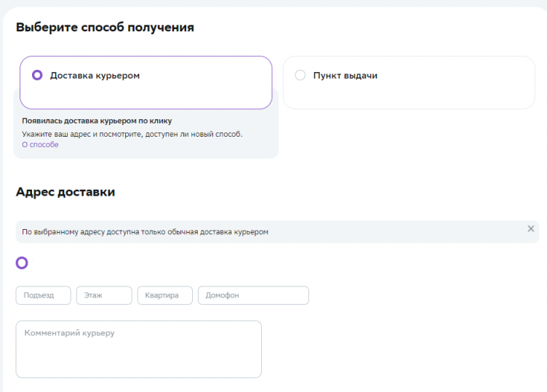
Task: Focus the "Домофон" input field
Action: click(x=253, y=295)
